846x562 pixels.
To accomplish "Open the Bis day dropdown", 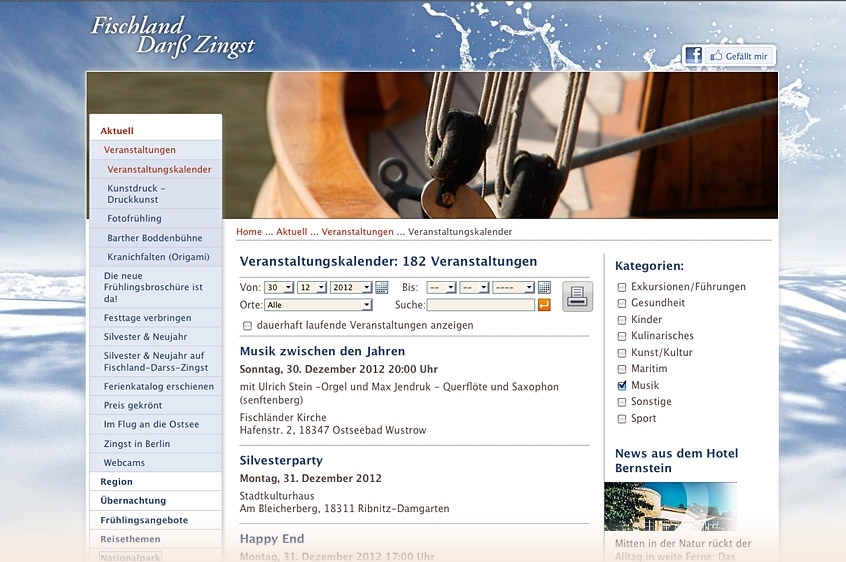I will (441, 287).
